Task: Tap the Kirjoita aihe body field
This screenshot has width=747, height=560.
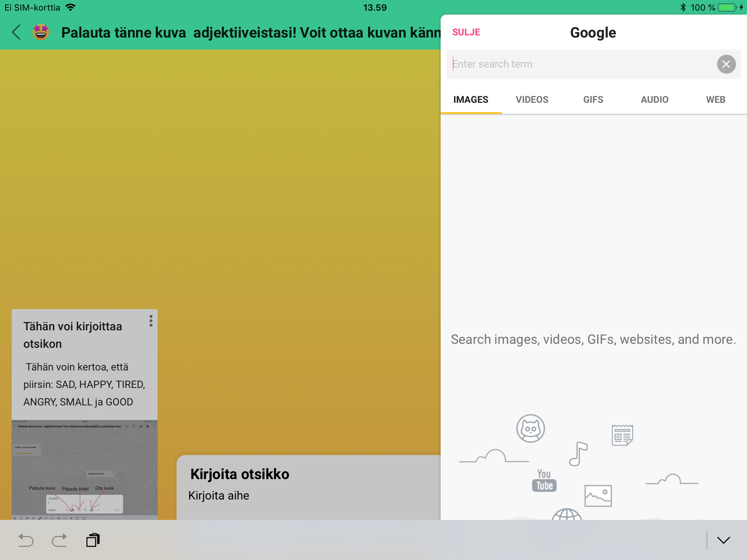Action: [219, 496]
